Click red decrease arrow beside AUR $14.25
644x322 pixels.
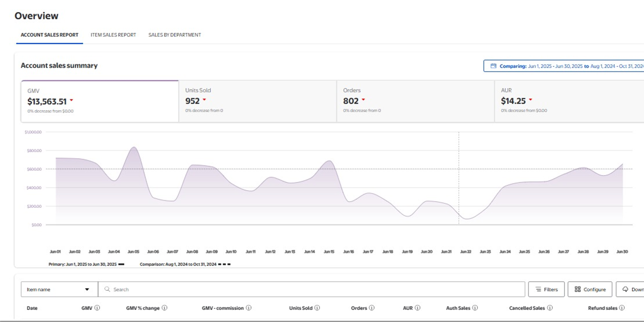click(530, 100)
